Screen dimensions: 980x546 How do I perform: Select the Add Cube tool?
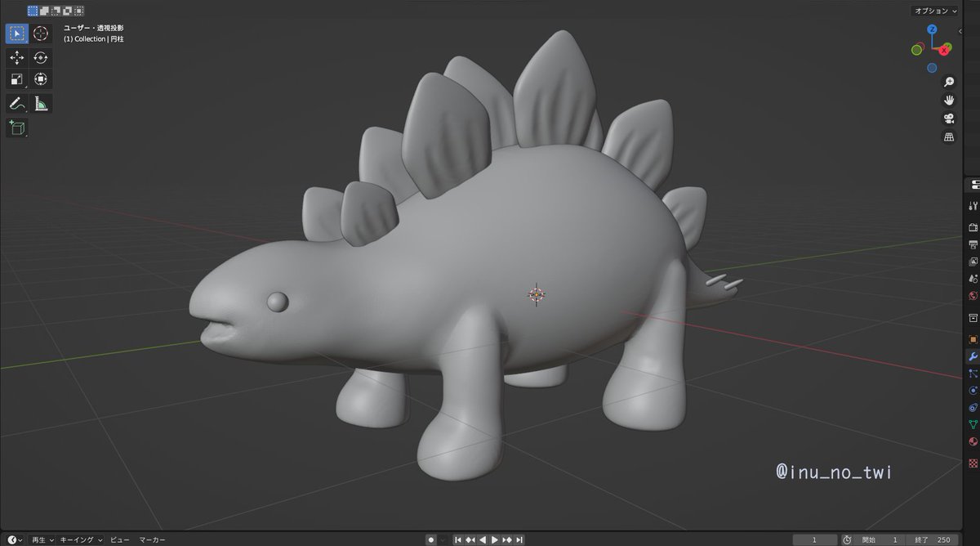17,127
